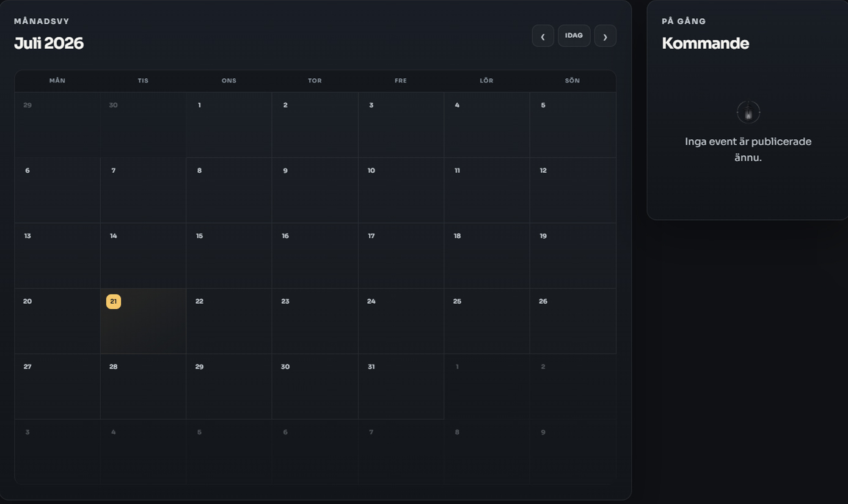Open day 8 in the second week
The image size is (848, 504).
click(x=229, y=190)
